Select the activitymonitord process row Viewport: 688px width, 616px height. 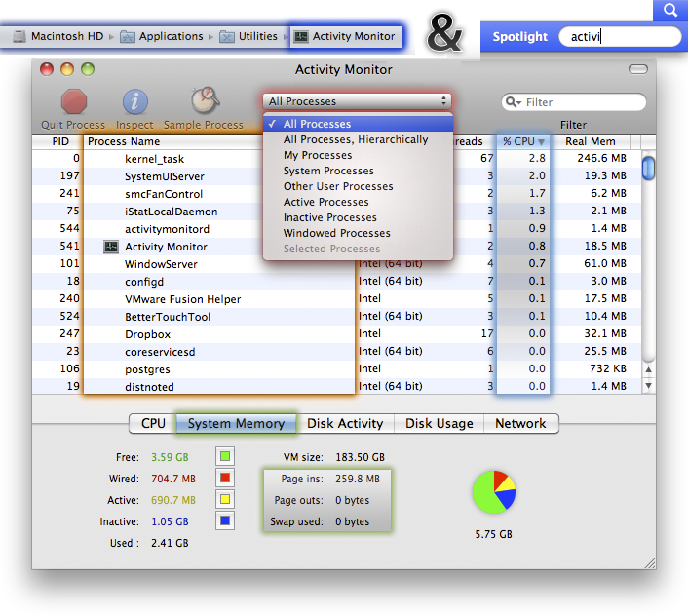pyautogui.click(x=336, y=229)
